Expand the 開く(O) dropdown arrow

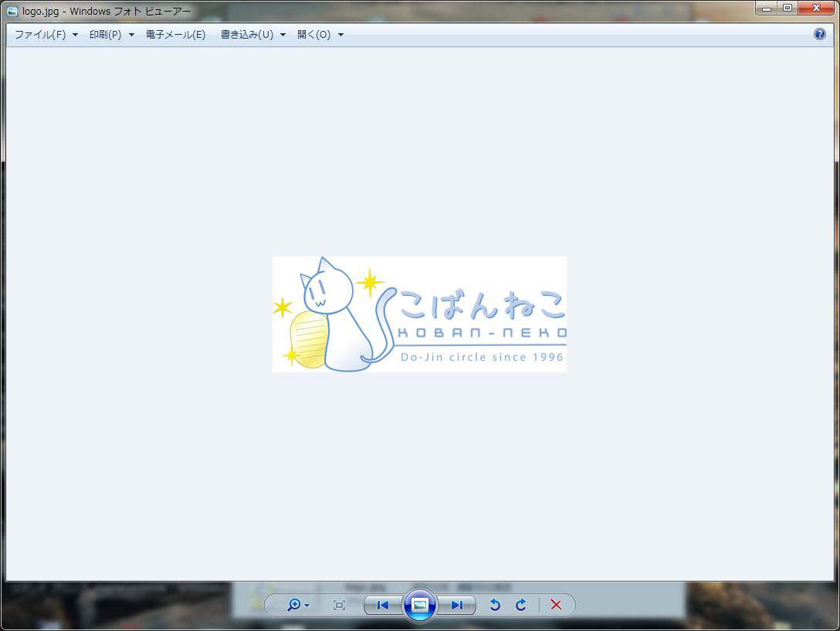coord(340,36)
